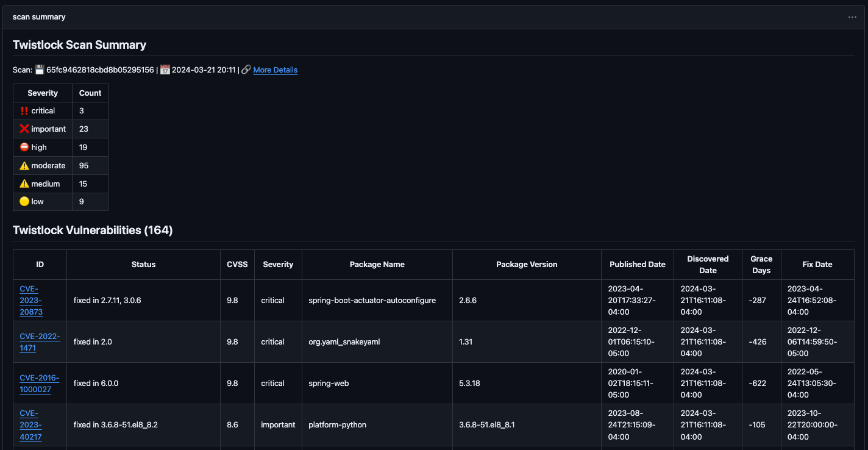The width and height of the screenshot is (868, 450).
Task: Click the yellow circle low severity icon
Action: click(24, 202)
